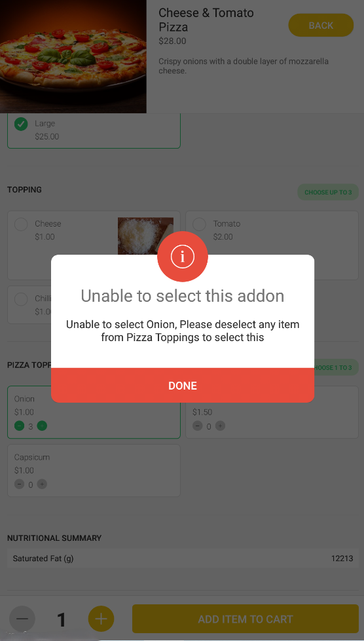
Task: Click the grated cheese topping thumbnail
Action: [145, 236]
